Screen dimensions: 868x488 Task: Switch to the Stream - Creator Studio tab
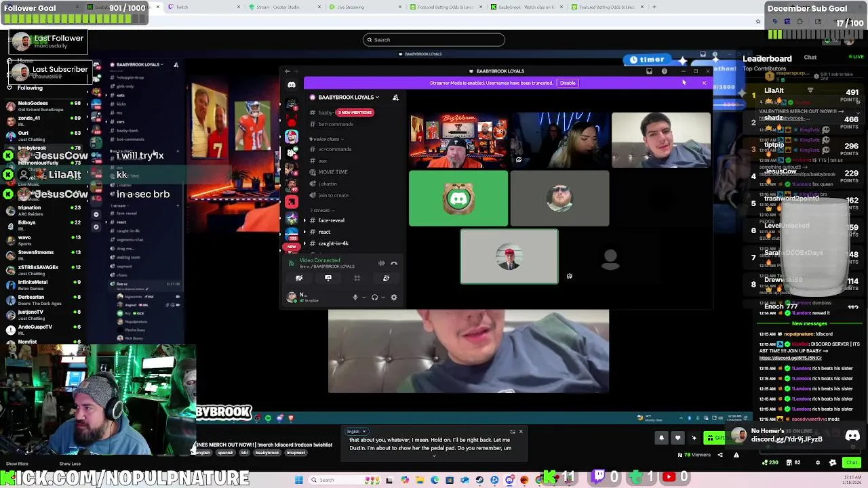[285, 7]
